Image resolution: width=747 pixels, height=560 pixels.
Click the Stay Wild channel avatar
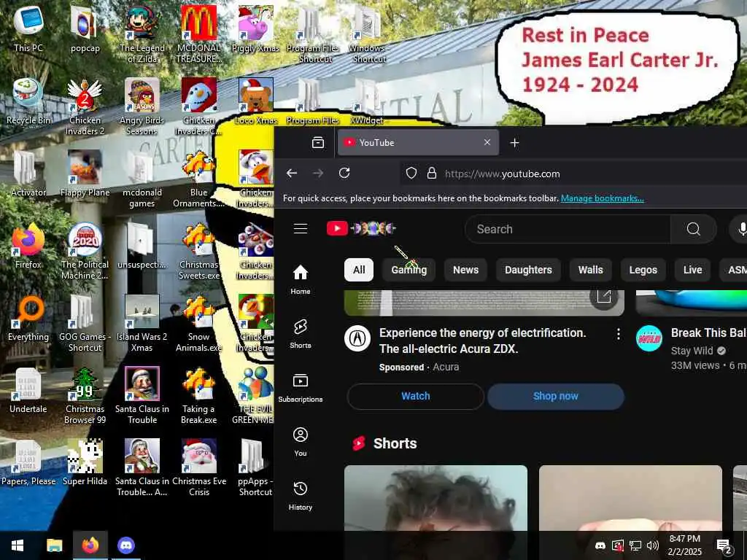pyautogui.click(x=649, y=338)
